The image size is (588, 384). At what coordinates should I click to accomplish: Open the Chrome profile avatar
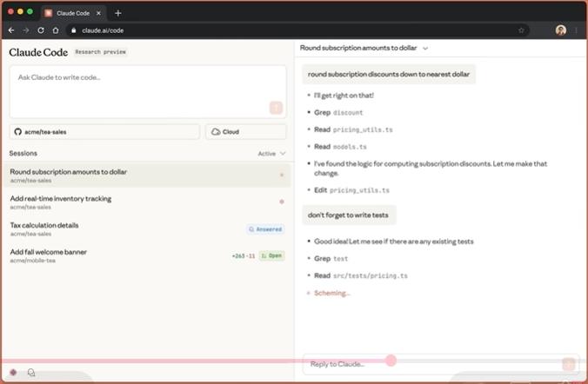click(561, 30)
